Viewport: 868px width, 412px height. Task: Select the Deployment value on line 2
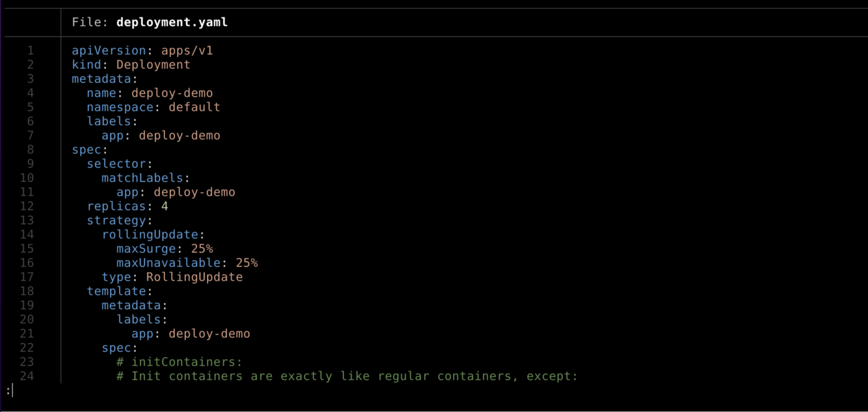coord(153,64)
